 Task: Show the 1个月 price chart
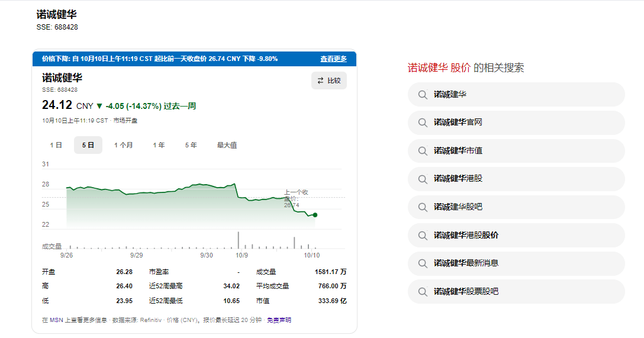[x=123, y=145]
